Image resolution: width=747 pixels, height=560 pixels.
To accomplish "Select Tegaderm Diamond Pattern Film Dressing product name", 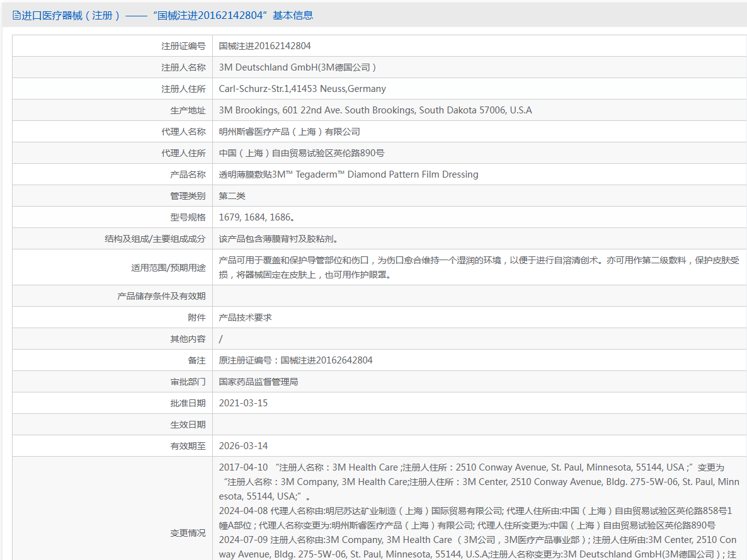I will [x=349, y=175].
